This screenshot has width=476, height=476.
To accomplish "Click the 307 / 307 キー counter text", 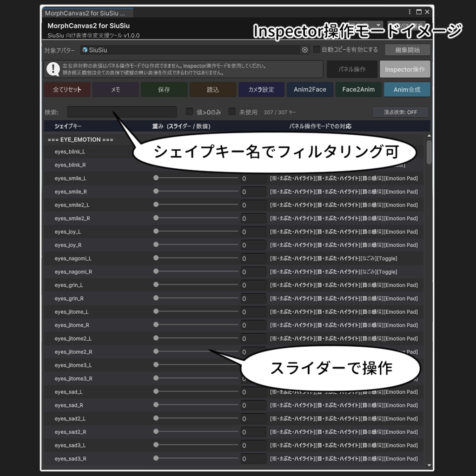I will point(279,112).
